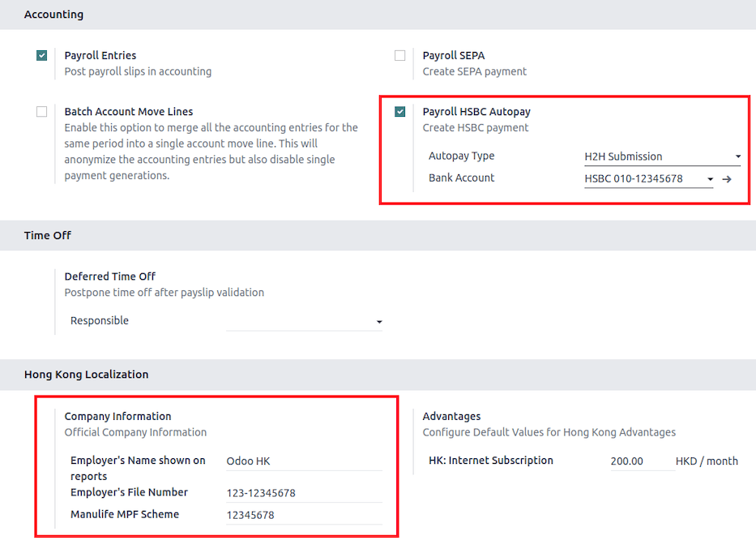Open the Autopay Type dropdown

(x=662, y=156)
